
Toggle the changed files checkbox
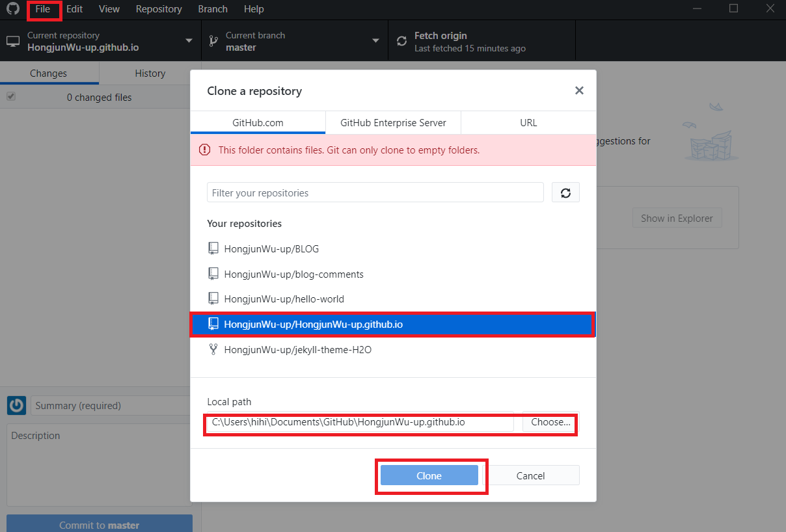(x=10, y=97)
